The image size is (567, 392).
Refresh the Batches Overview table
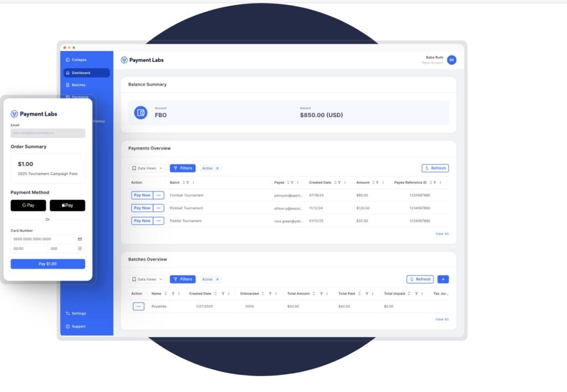point(420,279)
